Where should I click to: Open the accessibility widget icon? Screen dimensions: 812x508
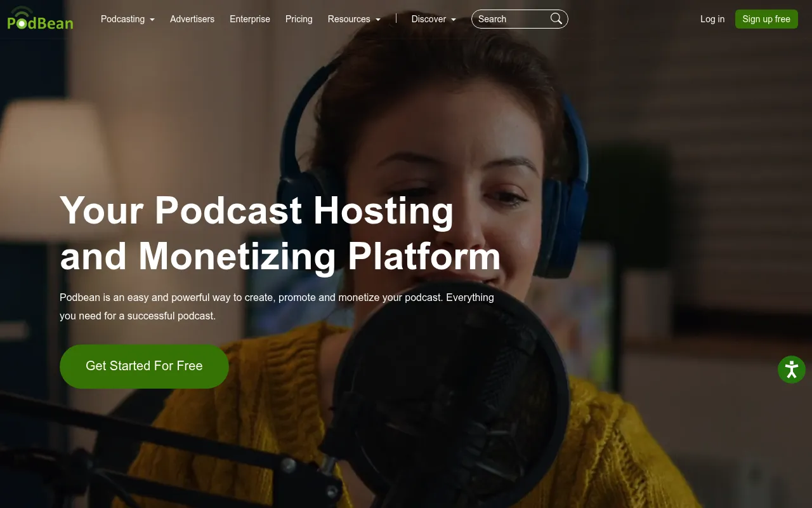click(792, 370)
